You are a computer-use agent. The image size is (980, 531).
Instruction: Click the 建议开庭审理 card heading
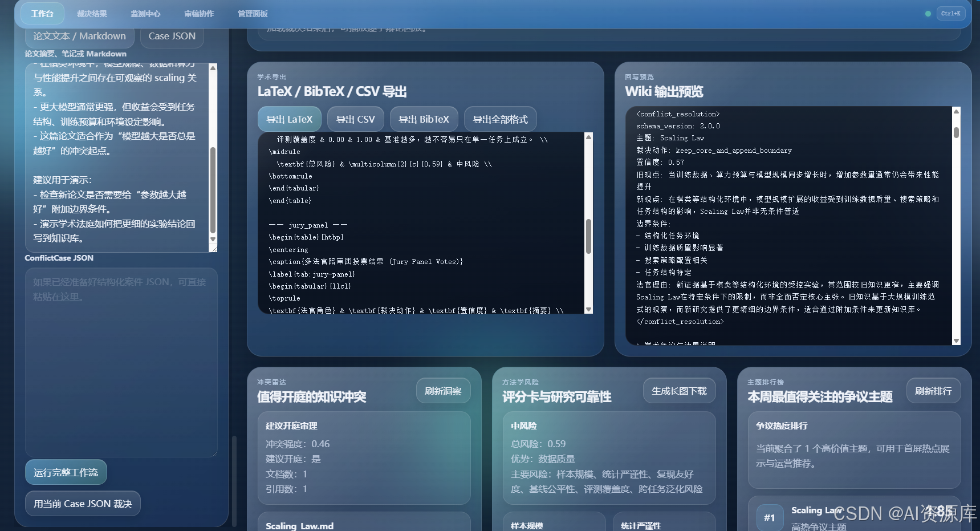(x=291, y=426)
